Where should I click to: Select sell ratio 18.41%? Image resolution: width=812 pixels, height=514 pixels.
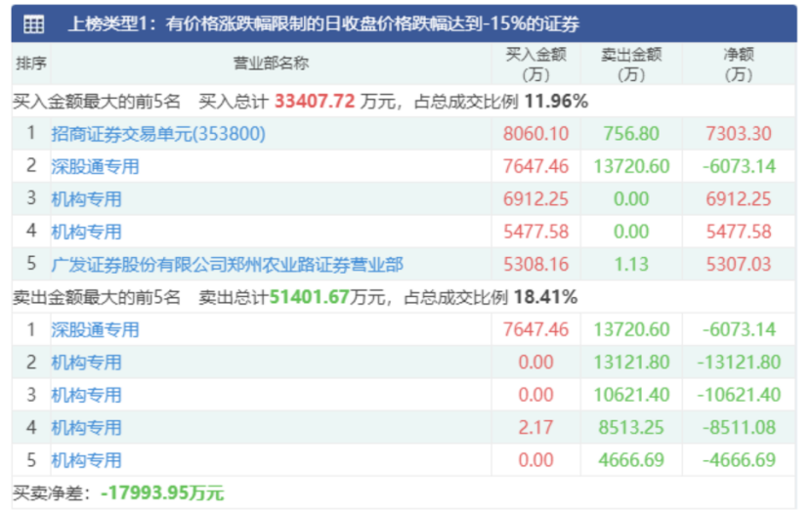point(545,297)
